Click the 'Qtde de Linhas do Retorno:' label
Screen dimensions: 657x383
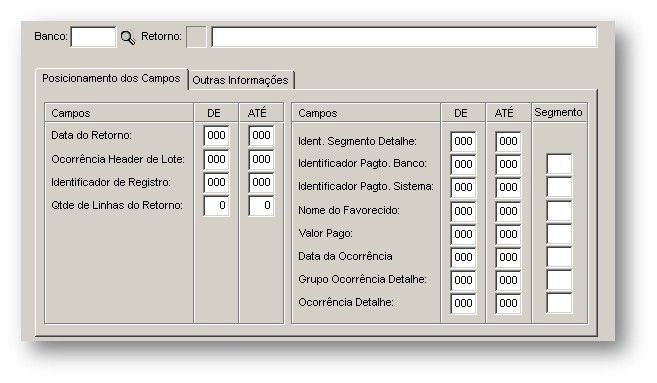(117, 205)
